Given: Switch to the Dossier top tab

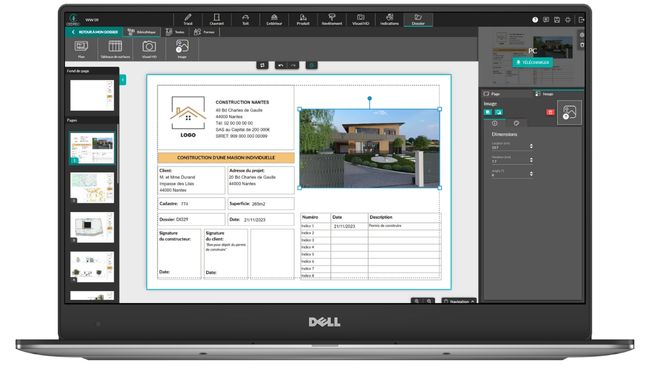Looking at the screenshot, I should pyautogui.click(x=418, y=19).
